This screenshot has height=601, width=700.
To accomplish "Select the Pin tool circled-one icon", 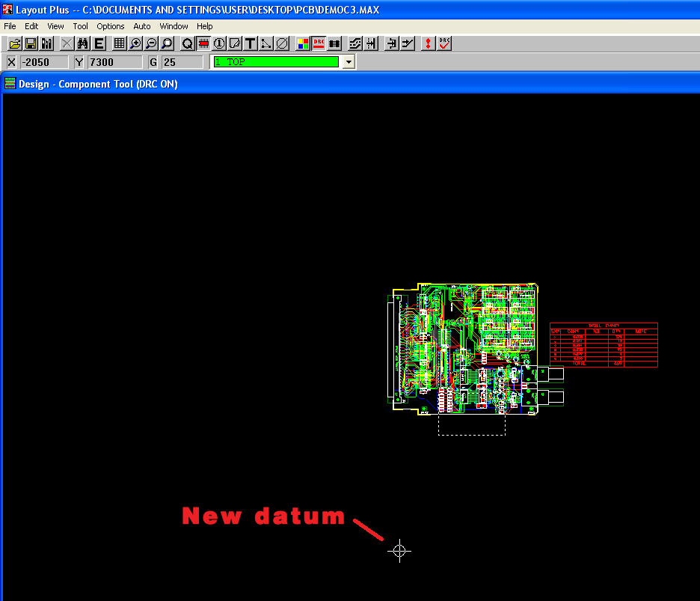I will pos(219,44).
